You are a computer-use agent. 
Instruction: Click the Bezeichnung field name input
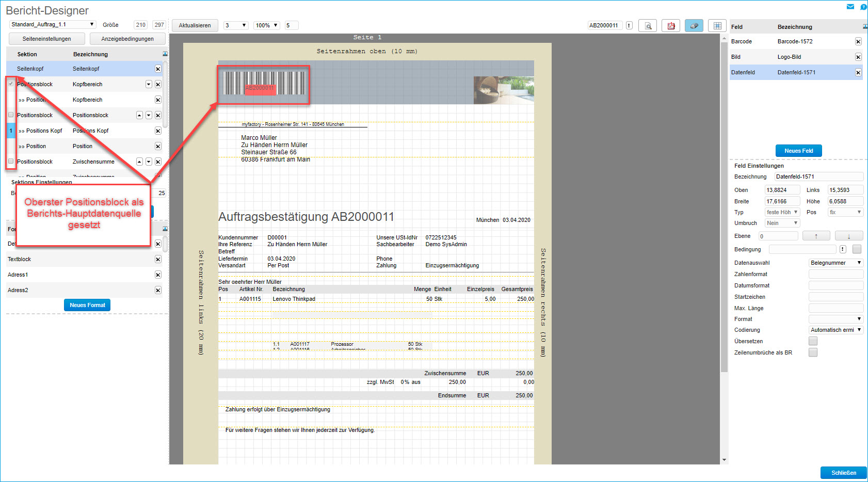tap(818, 176)
